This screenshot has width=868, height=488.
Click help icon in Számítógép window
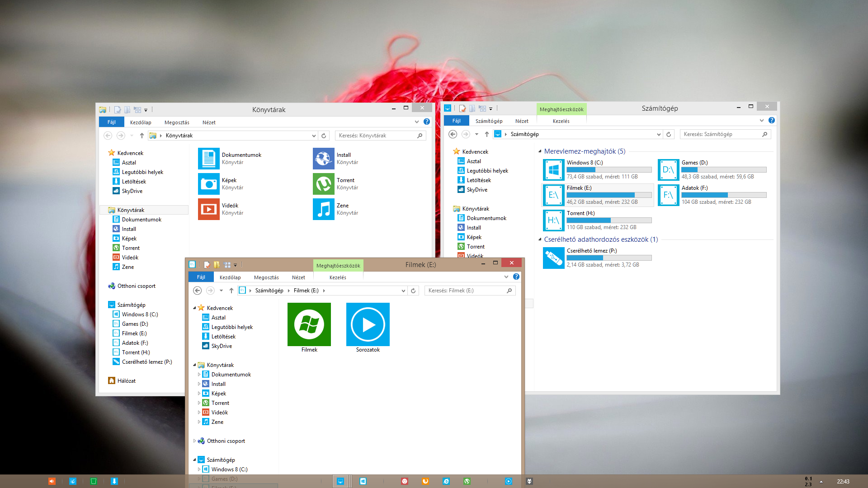click(772, 120)
